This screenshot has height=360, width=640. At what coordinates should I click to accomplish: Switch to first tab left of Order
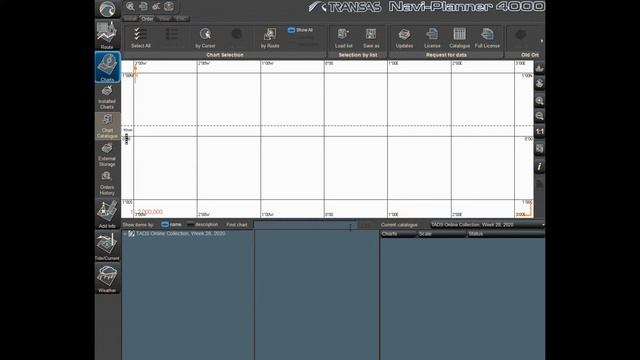130,19
